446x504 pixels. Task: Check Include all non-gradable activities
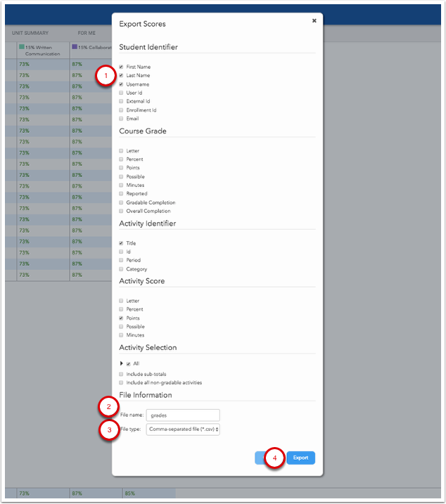121,383
